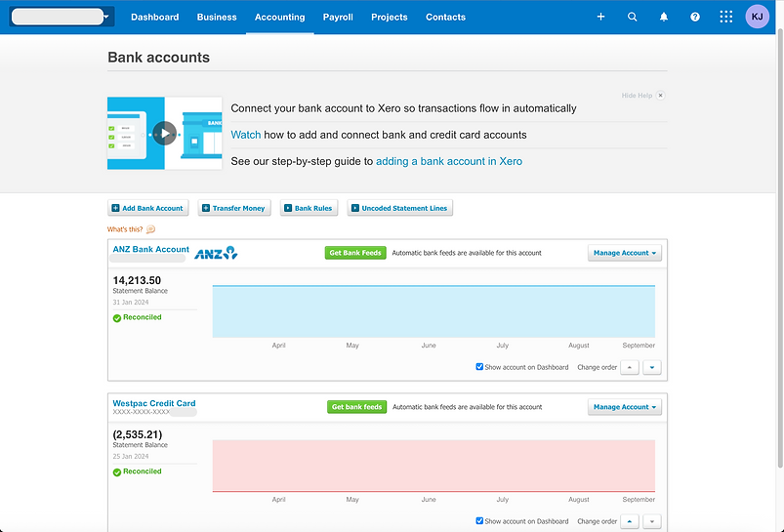
Task: Open the search magnifier icon
Action: tap(632, 17)
